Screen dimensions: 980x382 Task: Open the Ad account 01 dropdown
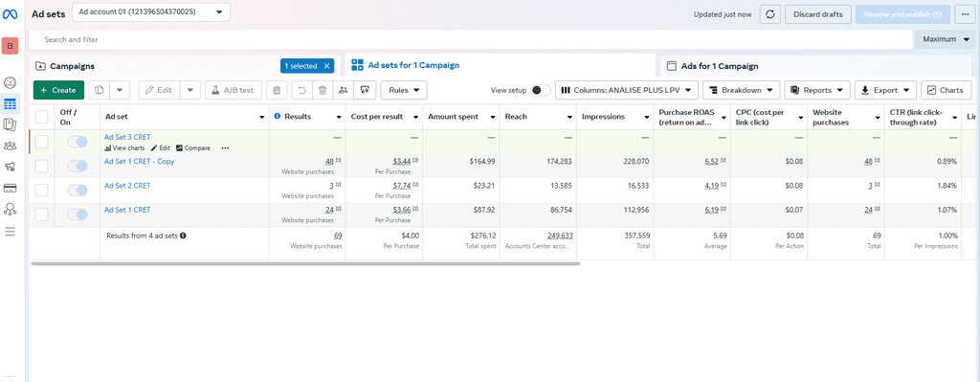151,11
